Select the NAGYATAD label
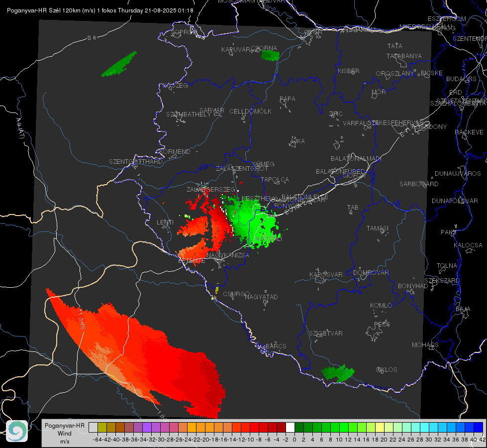 coord(261,297)
